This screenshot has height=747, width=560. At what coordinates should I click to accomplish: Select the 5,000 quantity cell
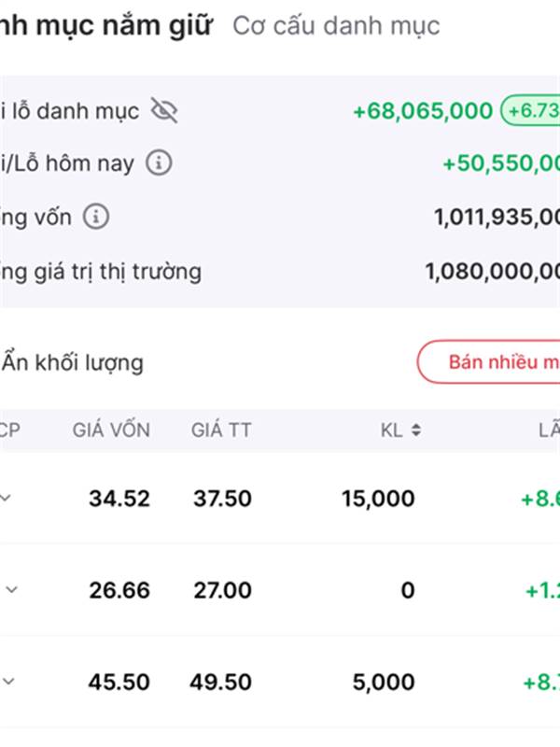coord(384,682)
